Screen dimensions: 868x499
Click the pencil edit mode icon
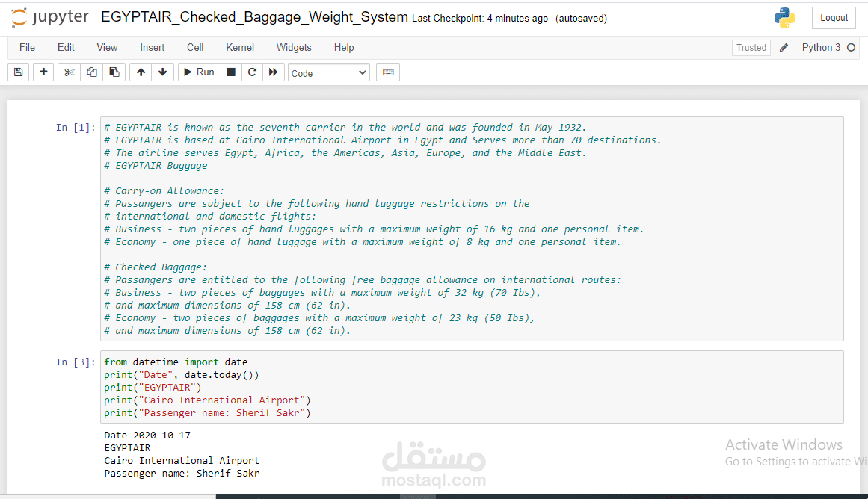coord(784,48)
